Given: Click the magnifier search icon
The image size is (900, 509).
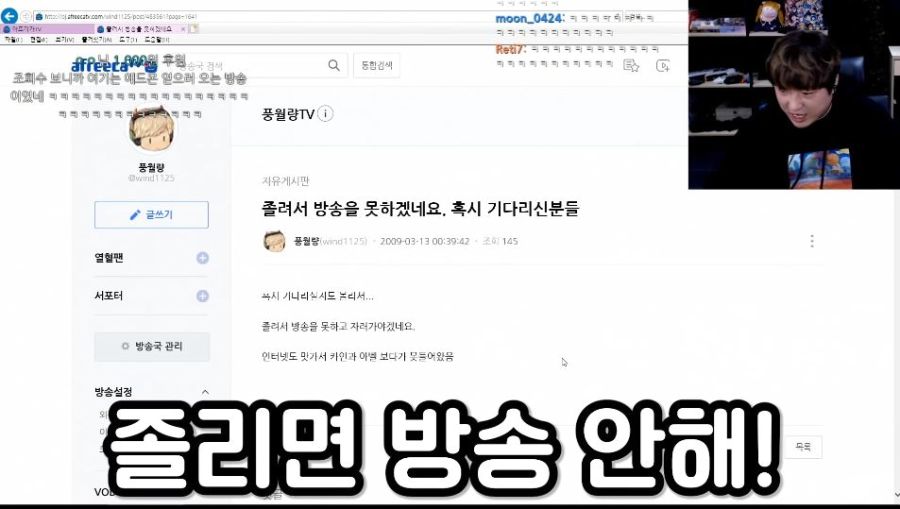Looking at the screenshot, I should point(334,65).
